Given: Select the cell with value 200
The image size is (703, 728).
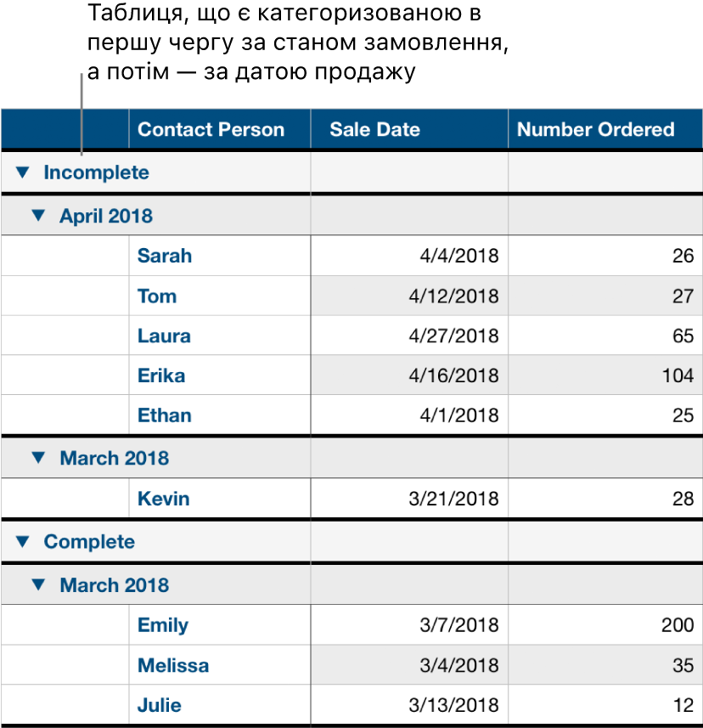Looking at the screenshot, I should pos(678,625).
